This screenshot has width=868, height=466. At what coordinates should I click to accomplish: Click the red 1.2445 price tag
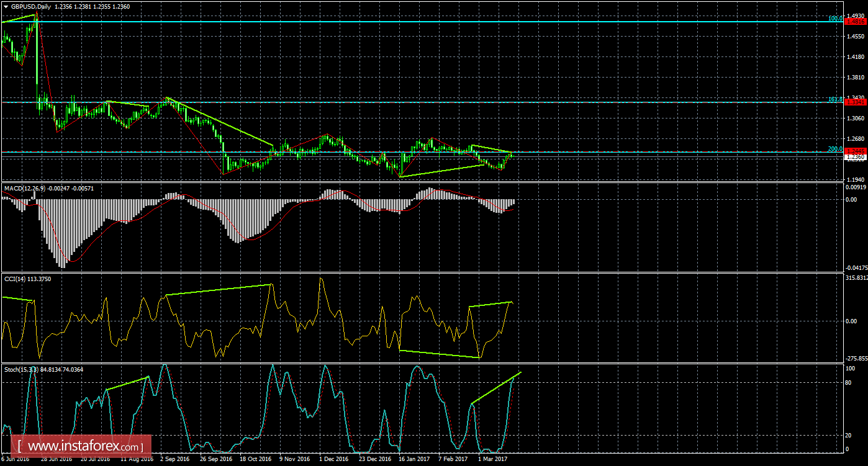tap(855, 151)
